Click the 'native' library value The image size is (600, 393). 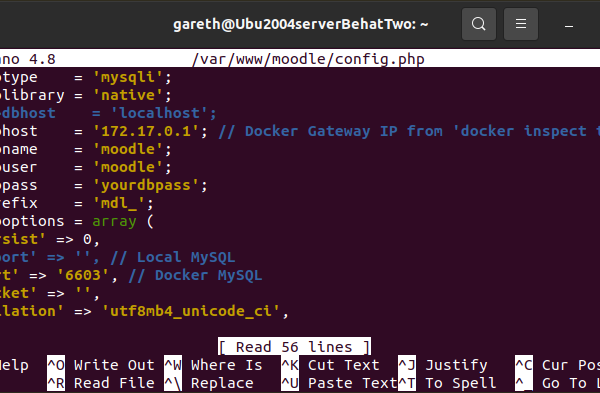(x=128, y=95)
